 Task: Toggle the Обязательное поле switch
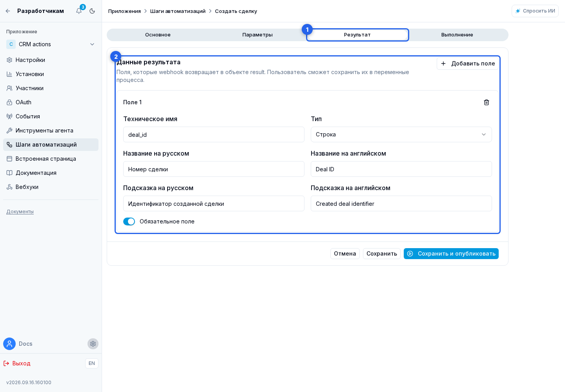pyautogui.click(x=129, y=221)
